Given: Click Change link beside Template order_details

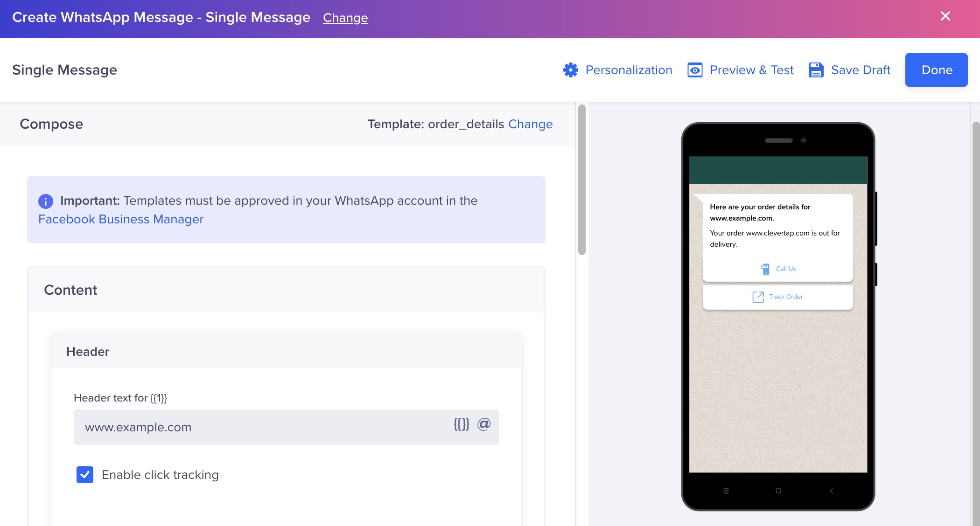Looking at the screenshot, I should pos(530,124).
